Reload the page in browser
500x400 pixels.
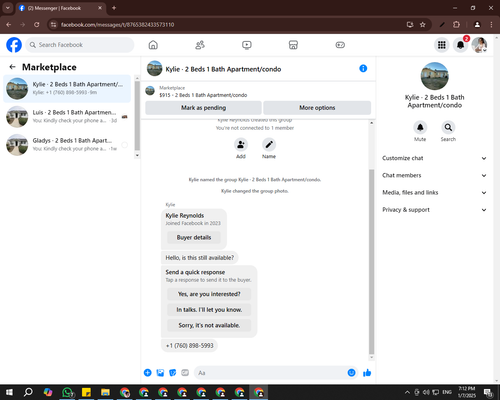click(x=37, y=25)
